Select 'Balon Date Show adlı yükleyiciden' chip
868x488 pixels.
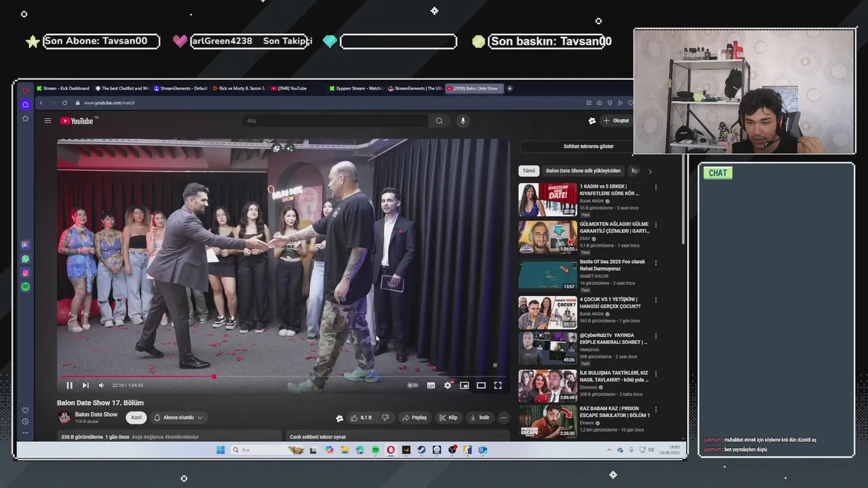click(583, 171)
